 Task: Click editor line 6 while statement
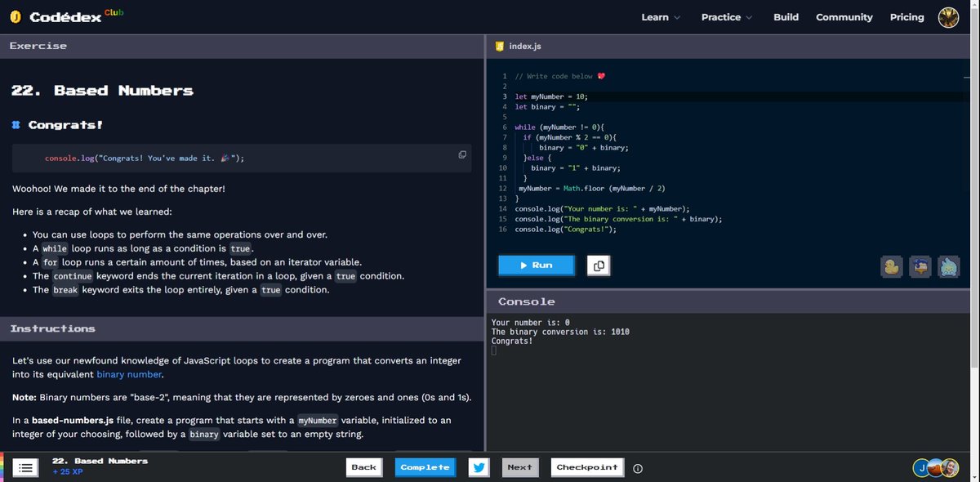pyautogui.click(x=559, y=127)
